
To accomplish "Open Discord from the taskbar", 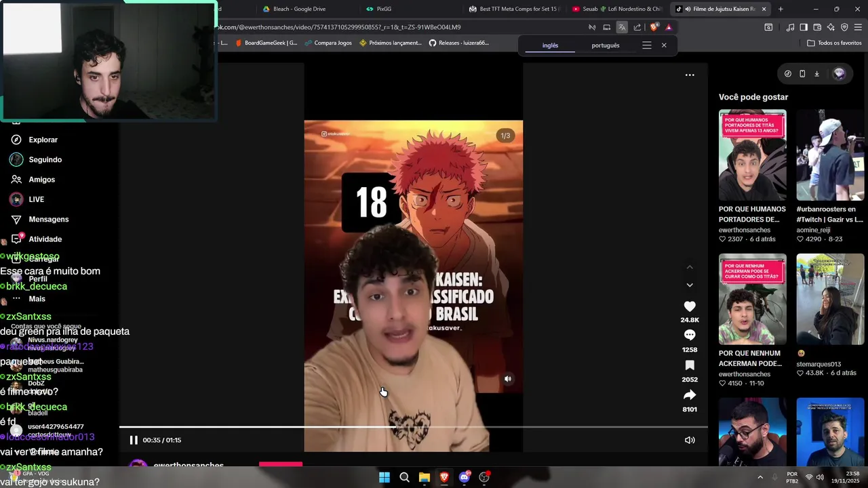I will (465, 477).
